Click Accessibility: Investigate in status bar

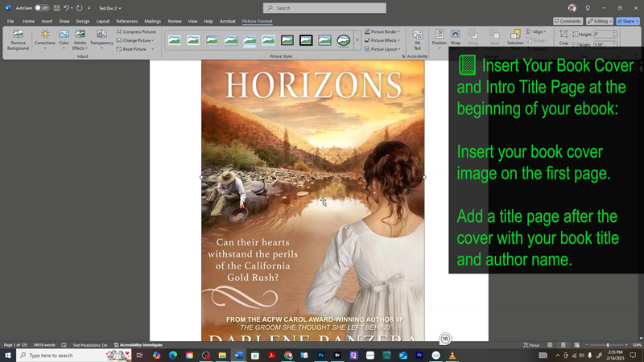click(x=138, y=345)
